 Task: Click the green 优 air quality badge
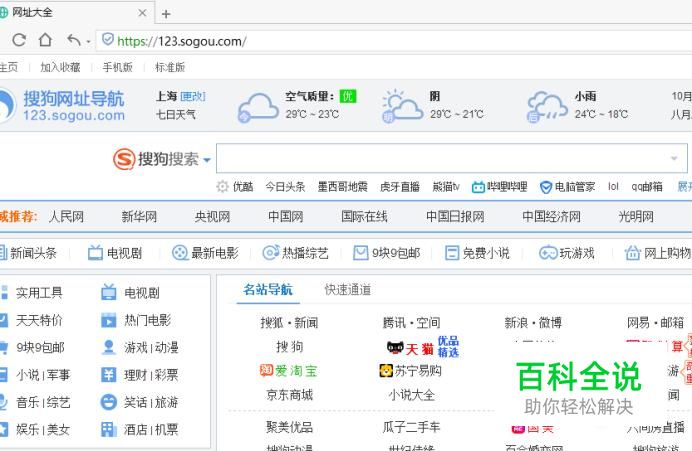coord(348,96)
